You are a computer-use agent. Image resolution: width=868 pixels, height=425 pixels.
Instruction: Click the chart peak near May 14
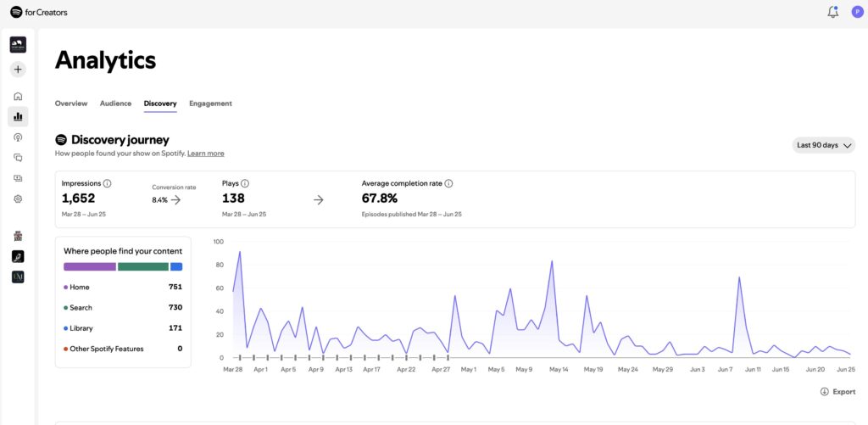pos(551,261)
